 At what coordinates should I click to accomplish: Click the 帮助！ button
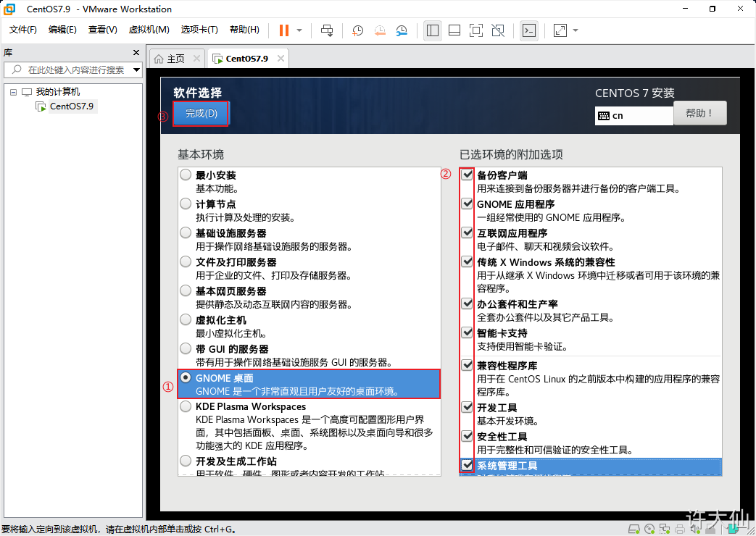click(699, 113)
